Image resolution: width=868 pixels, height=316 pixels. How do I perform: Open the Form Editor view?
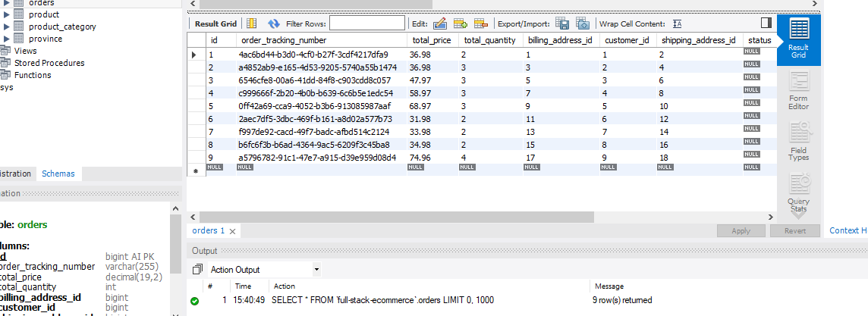click(798, 90)
